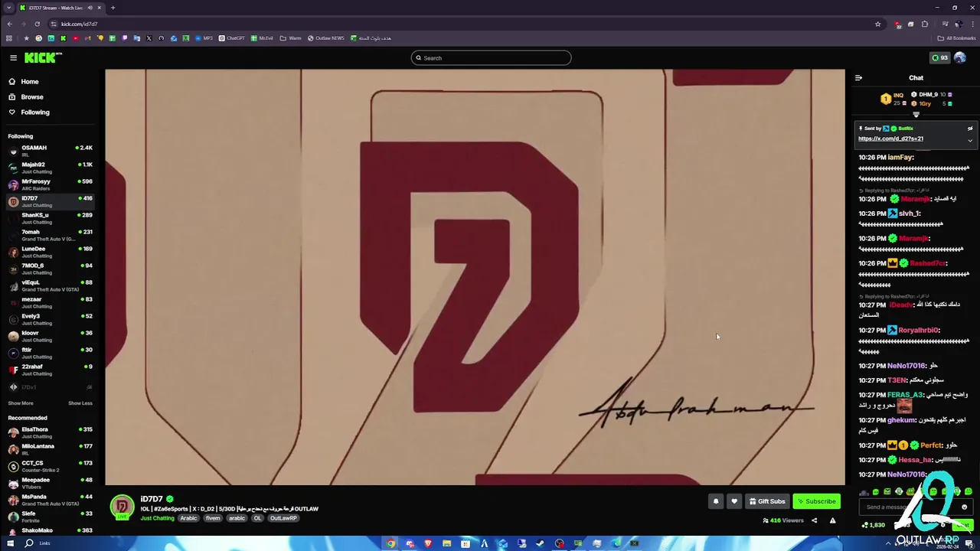The height and width of the screenshot is (551, 980).
Task: Open Chrome from the taskbar
Action: click(x=390, y=543)
